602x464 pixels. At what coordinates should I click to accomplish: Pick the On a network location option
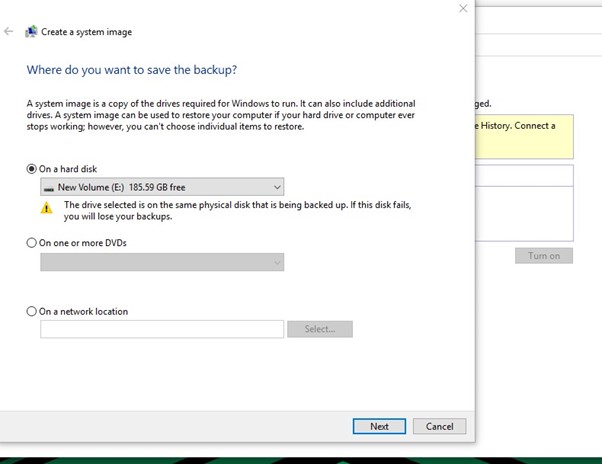(31, 311)
